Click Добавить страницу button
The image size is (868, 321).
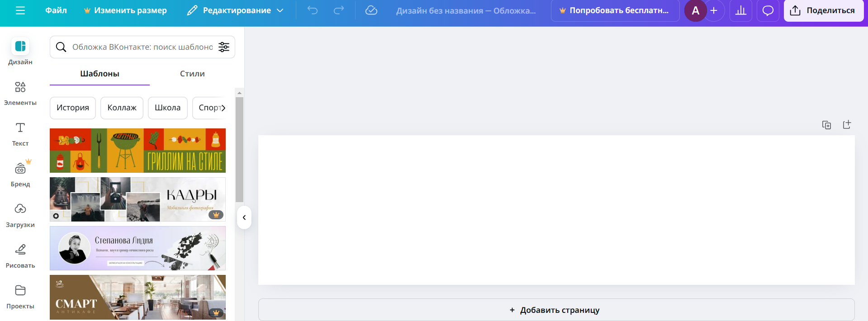click(x=556, y=310)
